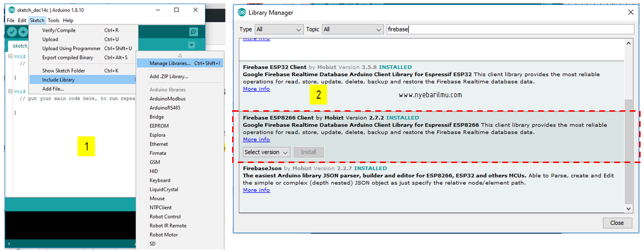Select GSM library
The width and height of the screenshot is (644, 252).
pos(180,162)
